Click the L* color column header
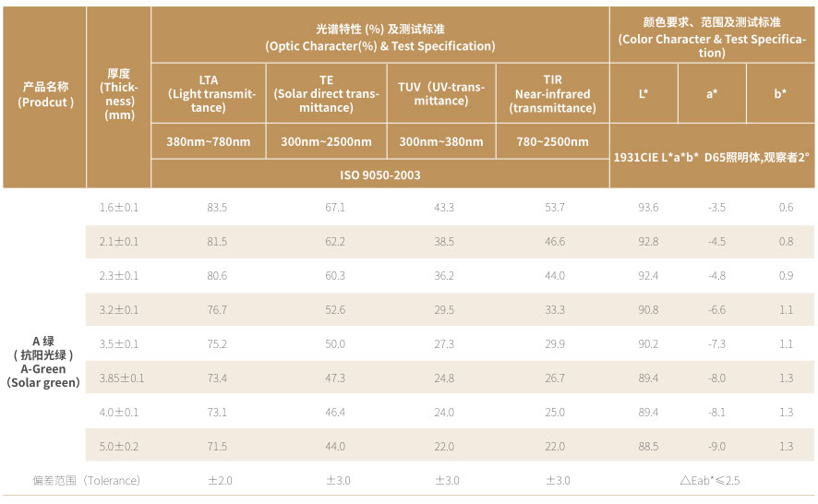The image size is (818, 504). [644, 93]
